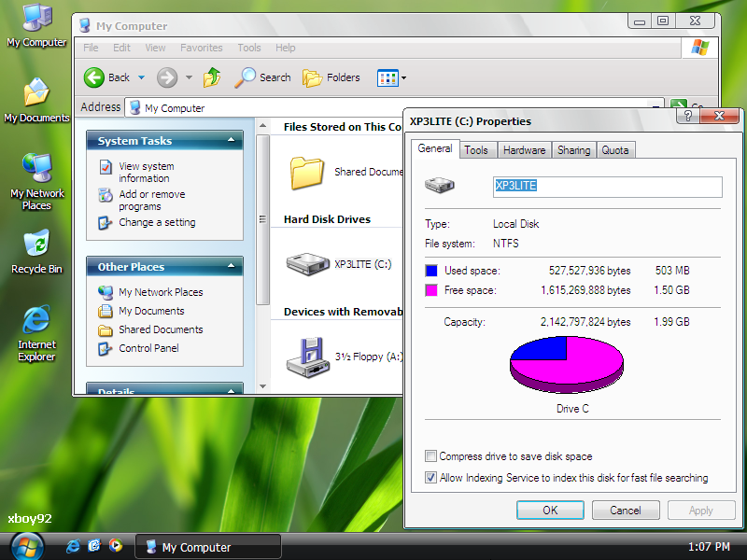Open the Back button history dropdown arrow

[142, 77]
